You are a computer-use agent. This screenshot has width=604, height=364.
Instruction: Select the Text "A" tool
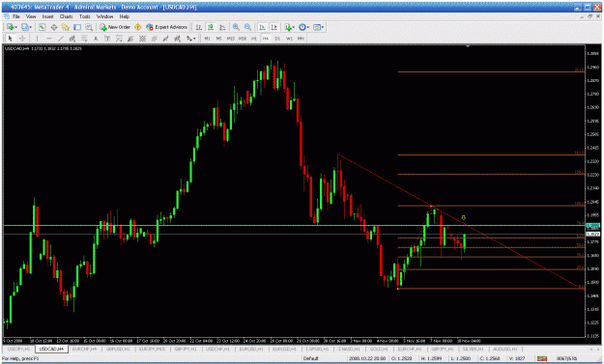96,39
